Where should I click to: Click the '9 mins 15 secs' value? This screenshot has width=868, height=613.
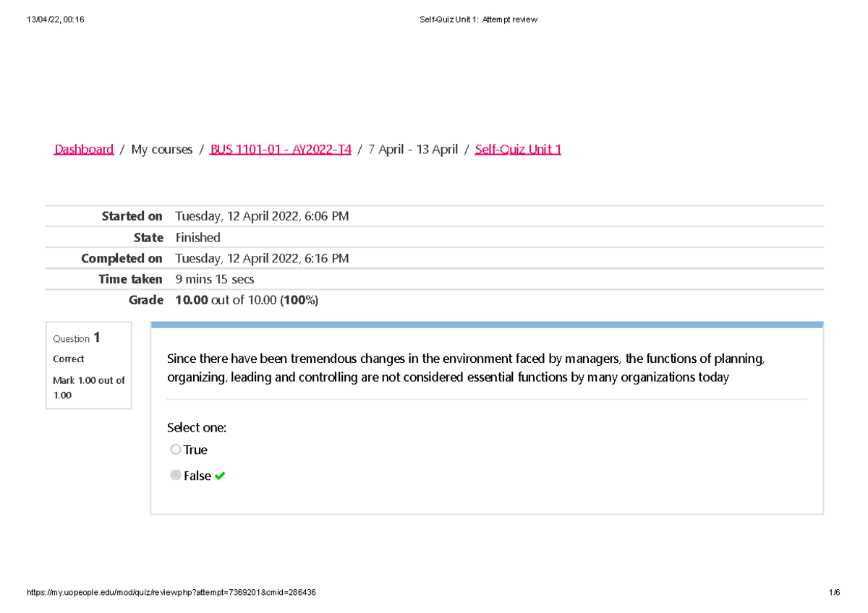pyautogui.click(x=215, y=279)
